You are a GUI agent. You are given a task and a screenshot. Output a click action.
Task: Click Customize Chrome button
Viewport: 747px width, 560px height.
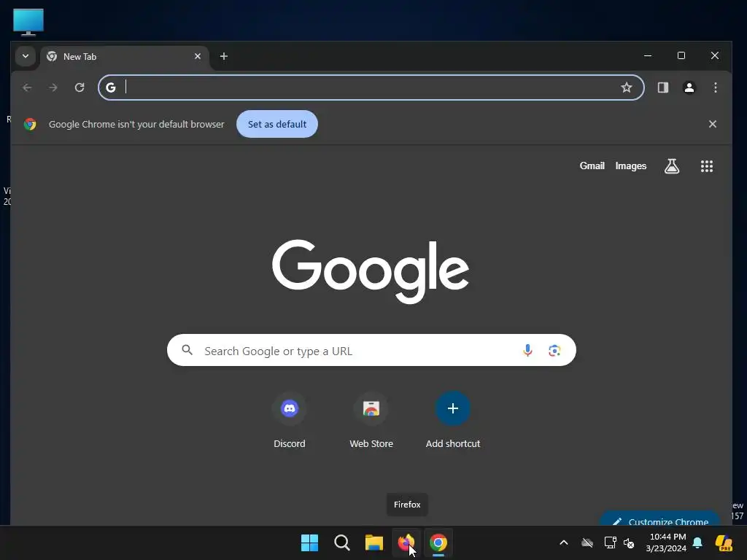tap(659, 520)
